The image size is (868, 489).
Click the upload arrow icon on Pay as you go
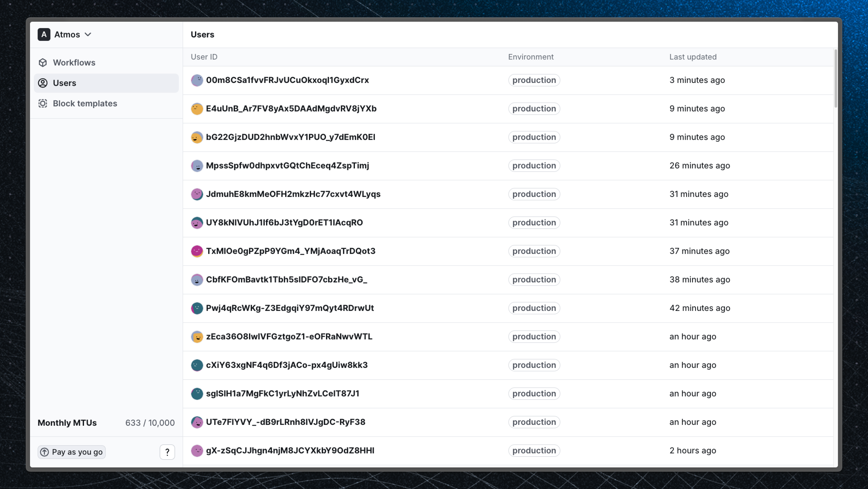tap(45, 452)
